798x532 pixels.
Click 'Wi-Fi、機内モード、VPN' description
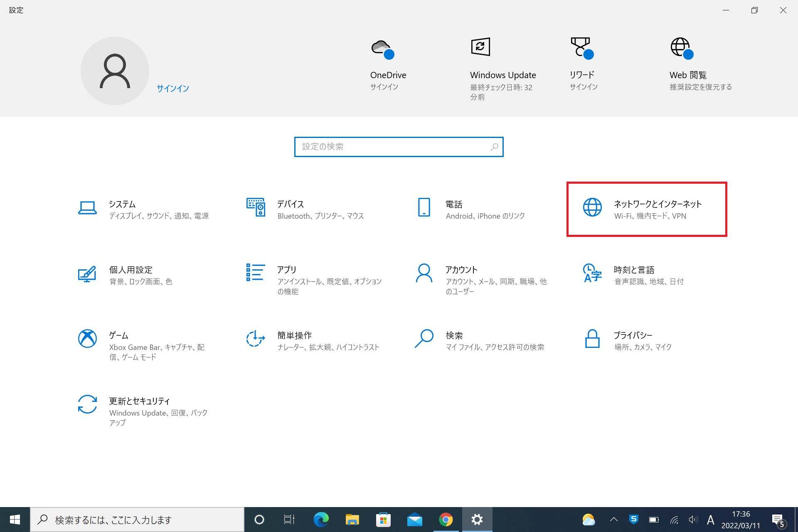click(650, 216)
